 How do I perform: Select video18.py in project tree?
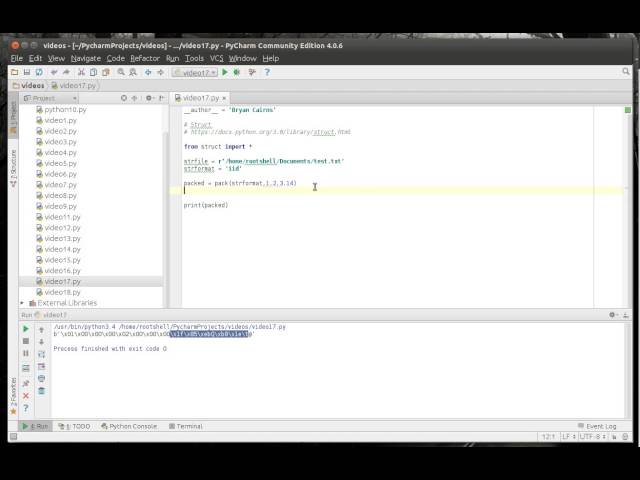[x=62, y=292]
